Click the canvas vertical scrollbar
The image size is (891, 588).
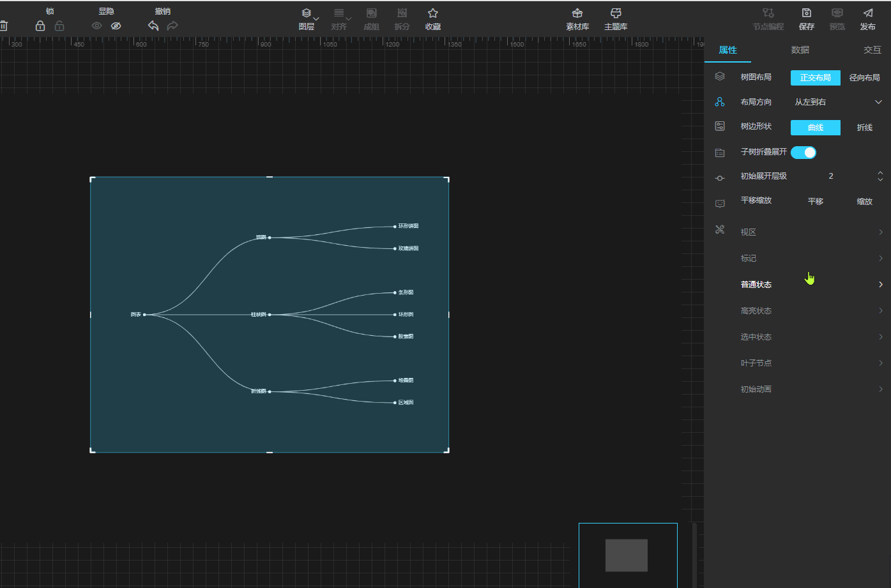(694, 555)
